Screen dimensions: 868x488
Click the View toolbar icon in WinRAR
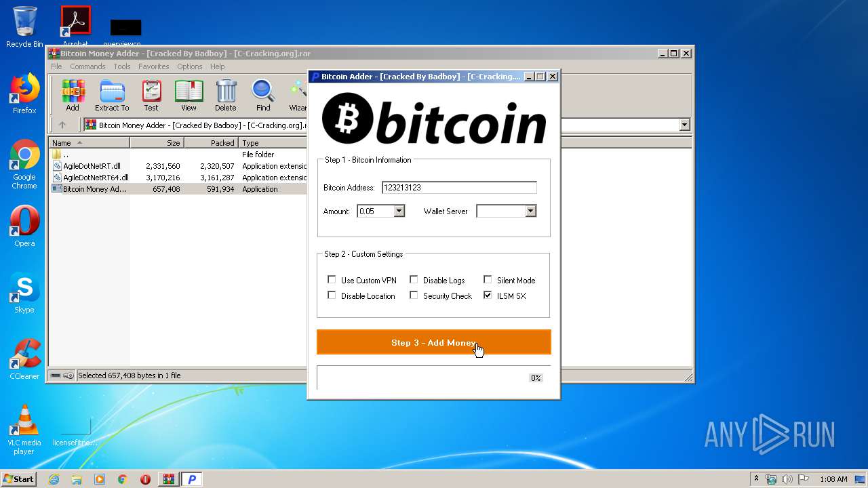tap(189, 96)
